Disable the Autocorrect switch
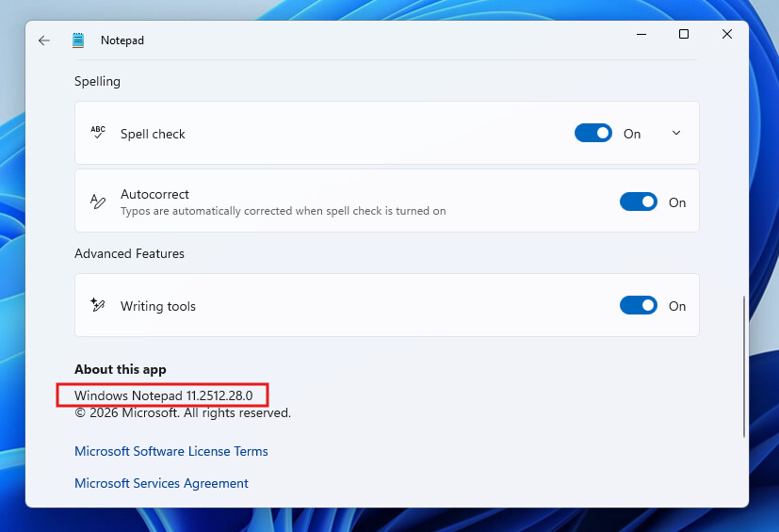Screen dimensions: 779x532 (x=638, y=202)
